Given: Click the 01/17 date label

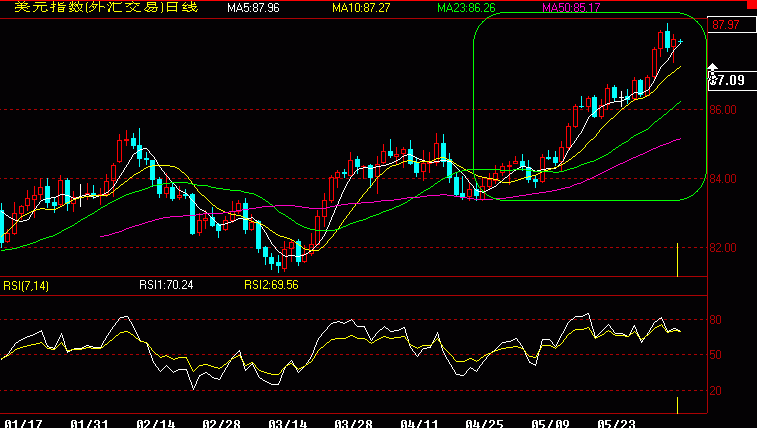Looking at the screenshot, I should pos(23,424).
